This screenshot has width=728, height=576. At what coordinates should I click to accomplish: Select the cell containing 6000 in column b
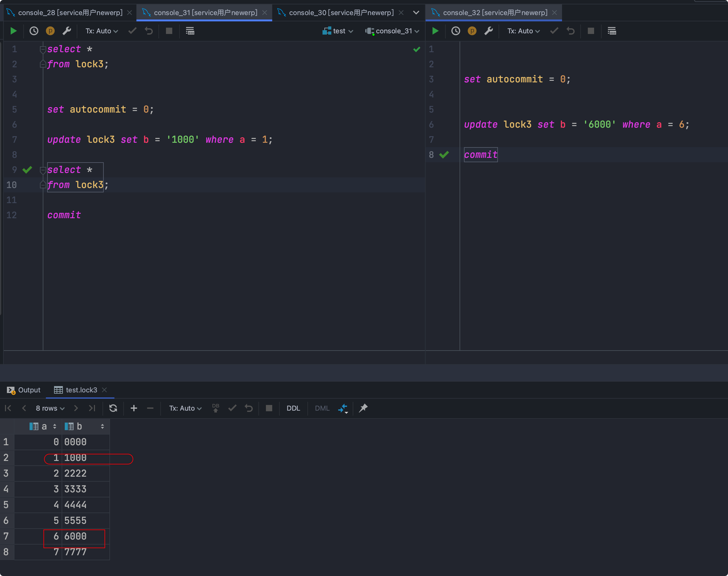75,536
